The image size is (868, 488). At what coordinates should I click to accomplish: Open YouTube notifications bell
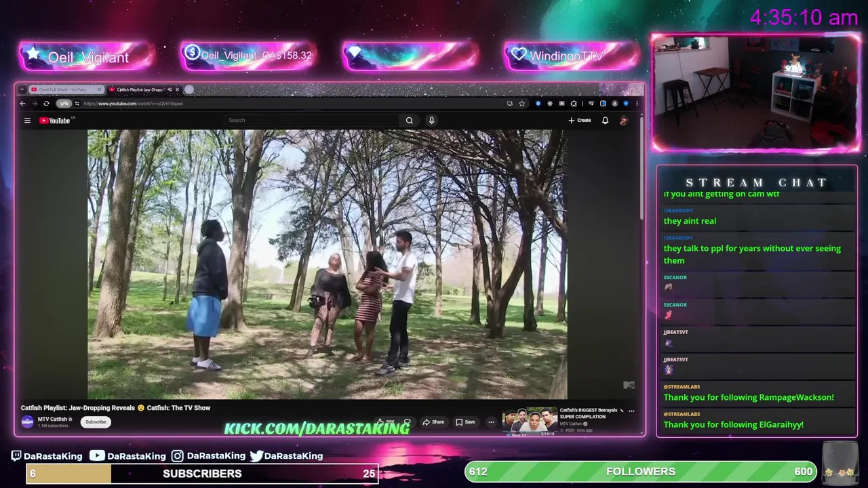tap(605, 121)
